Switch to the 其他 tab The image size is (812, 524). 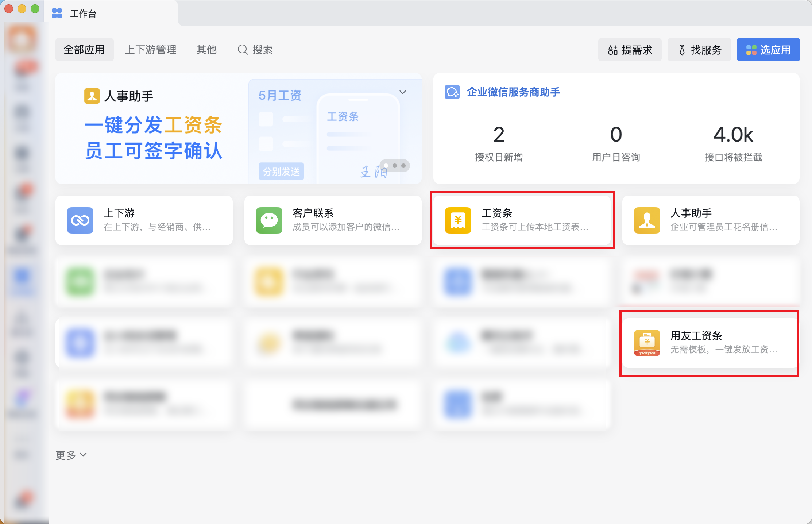point(206,50)
